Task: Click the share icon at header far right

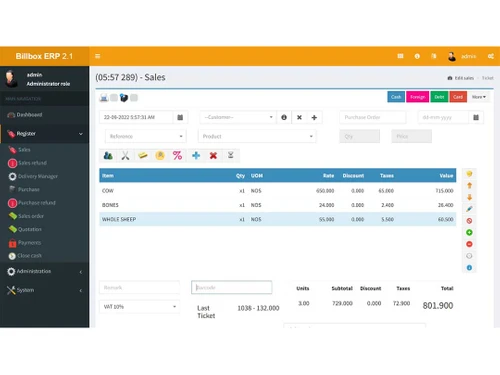Action: (x=491, y=56)
